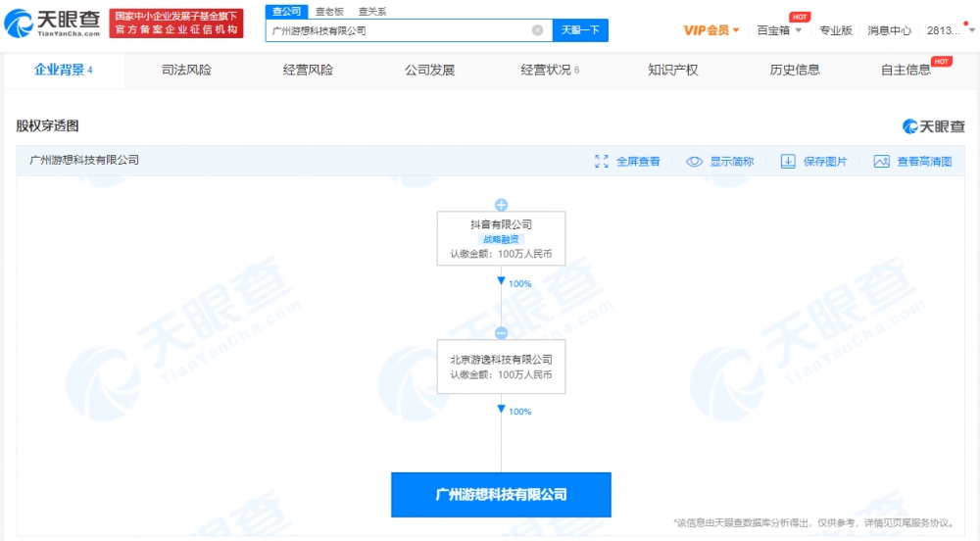Open the VIP会员 dropdown

pos(711,30)
